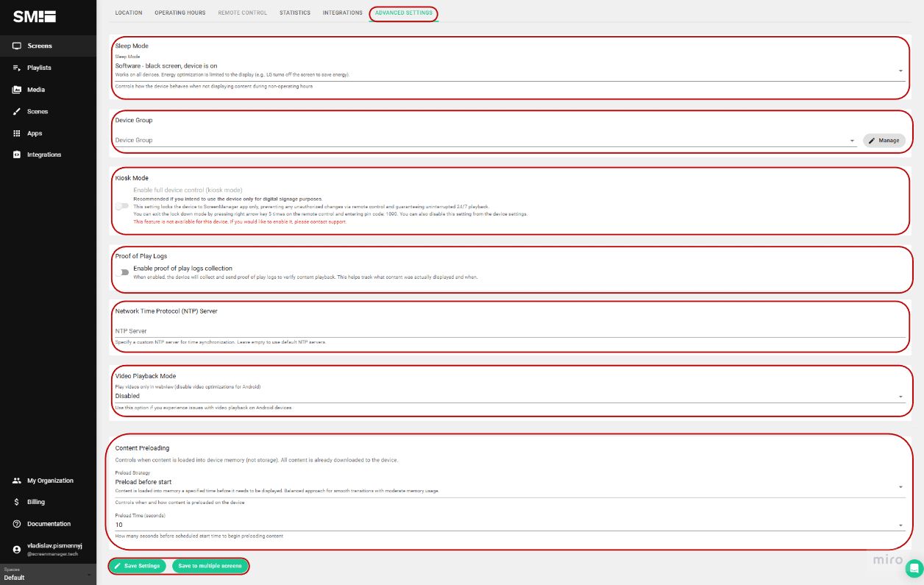Viewport: 924px width, 585px height.
Task: Open Playlists in the sidebar
Action: (39, 68)
